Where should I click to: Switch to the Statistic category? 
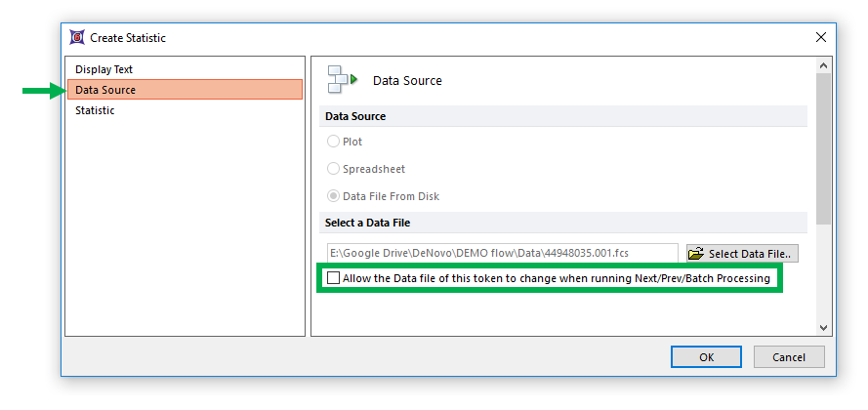(95, 110)
